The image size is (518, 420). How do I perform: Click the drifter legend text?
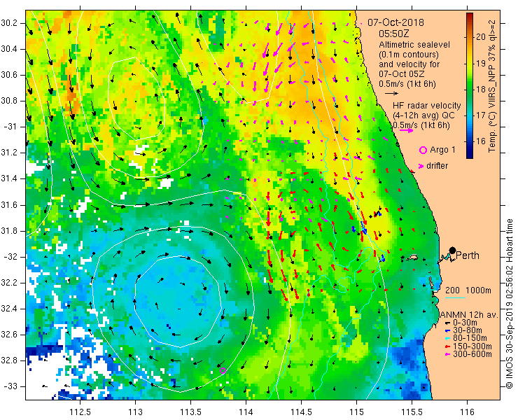click(x=437, y=166)
